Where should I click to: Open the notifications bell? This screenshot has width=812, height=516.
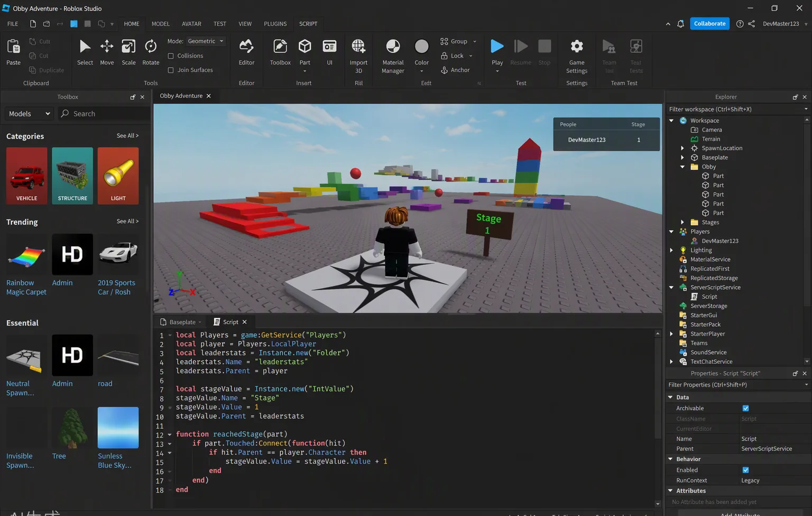680,24
